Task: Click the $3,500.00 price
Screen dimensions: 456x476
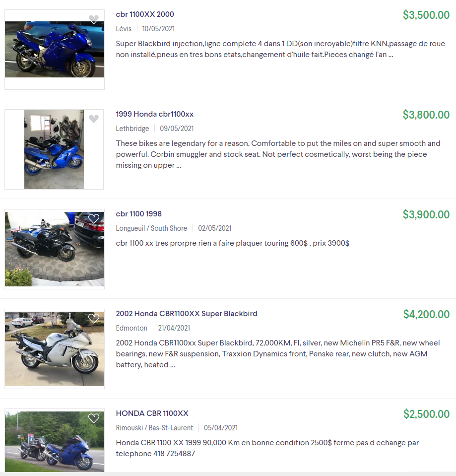Action: (x=426, y=15)
